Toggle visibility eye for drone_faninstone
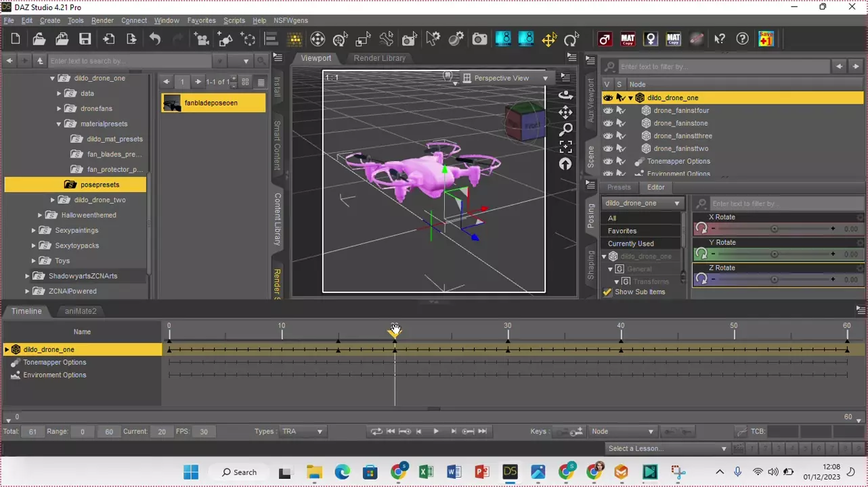868x487 pixels. click(607, 123)
